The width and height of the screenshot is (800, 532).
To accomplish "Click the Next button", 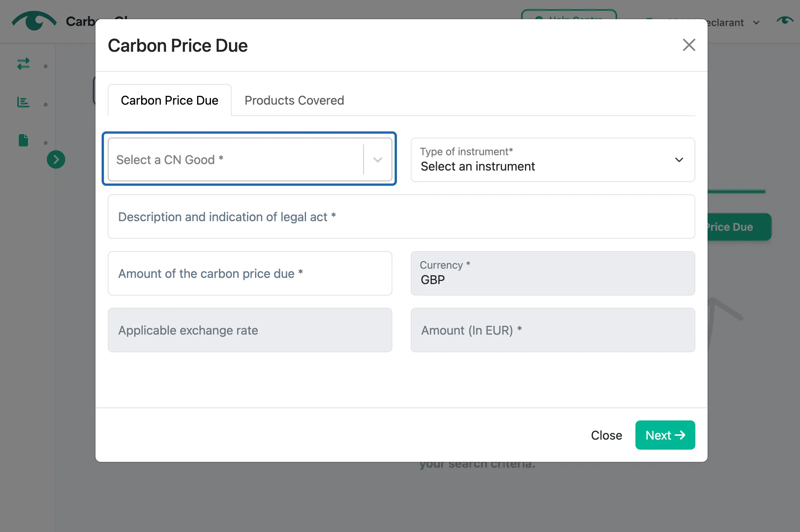I will (665, 435).
